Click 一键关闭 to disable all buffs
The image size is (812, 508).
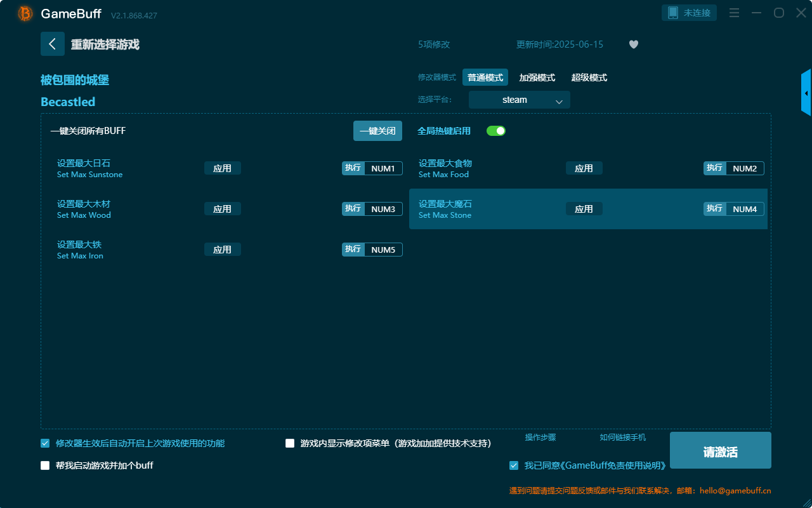click(x=377, y=131)
